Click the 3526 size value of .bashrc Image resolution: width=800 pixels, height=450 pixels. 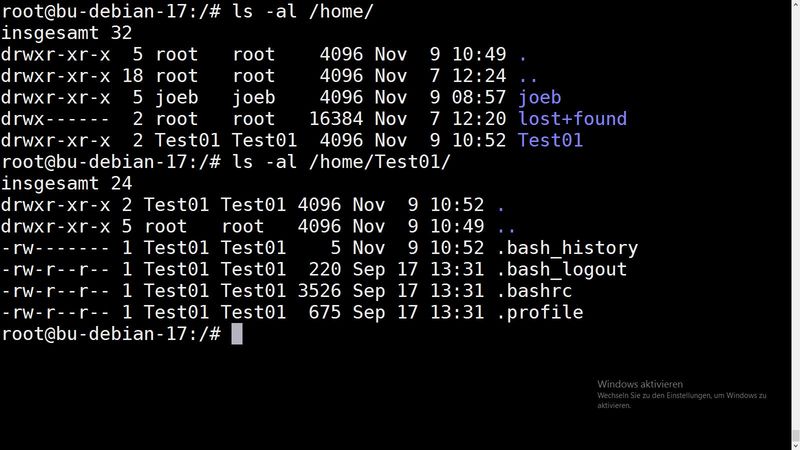319,290
